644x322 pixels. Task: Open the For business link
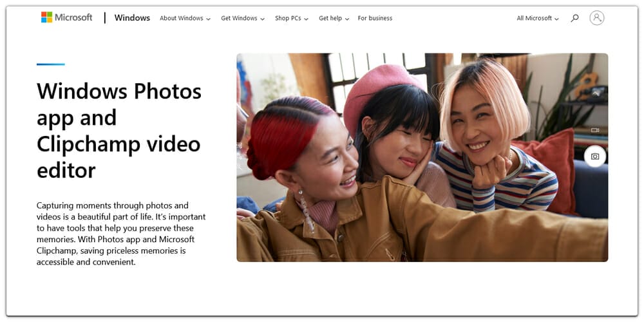375,19
